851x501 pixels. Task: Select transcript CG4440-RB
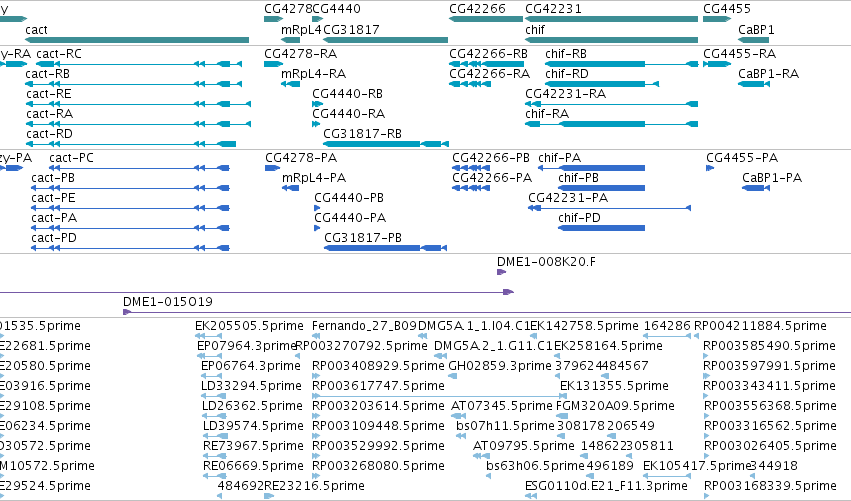click(317, 104)
